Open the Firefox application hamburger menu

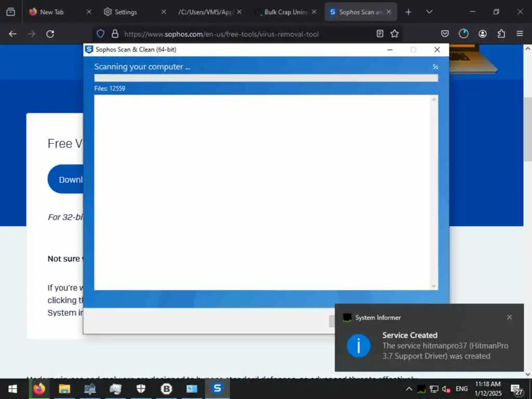click(x=520, y=34)
